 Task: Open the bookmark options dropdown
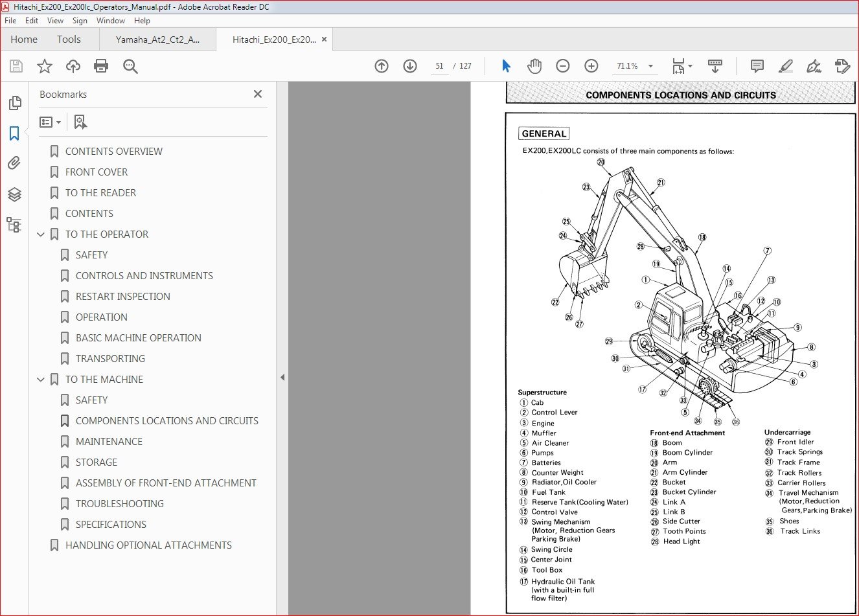tap(51, 122)
